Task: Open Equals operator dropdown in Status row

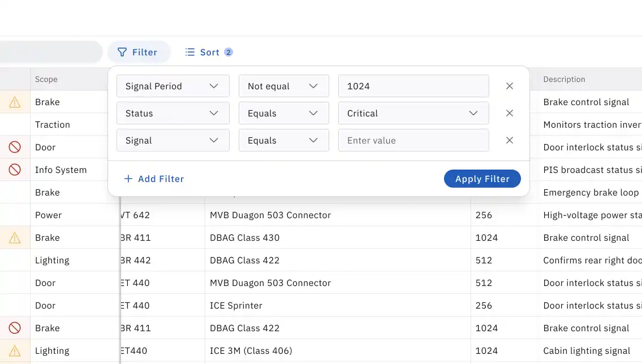Action: [x=284, y=113]
